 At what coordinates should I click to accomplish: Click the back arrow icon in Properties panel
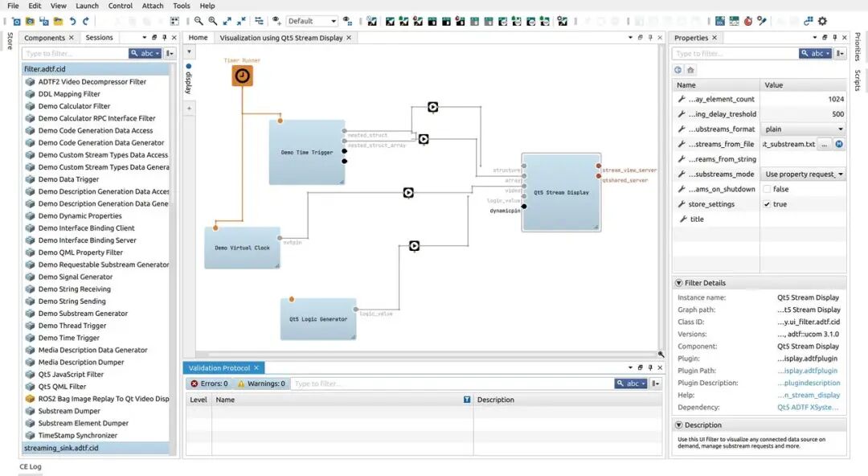pyautogui.click(x=678, y=70)
